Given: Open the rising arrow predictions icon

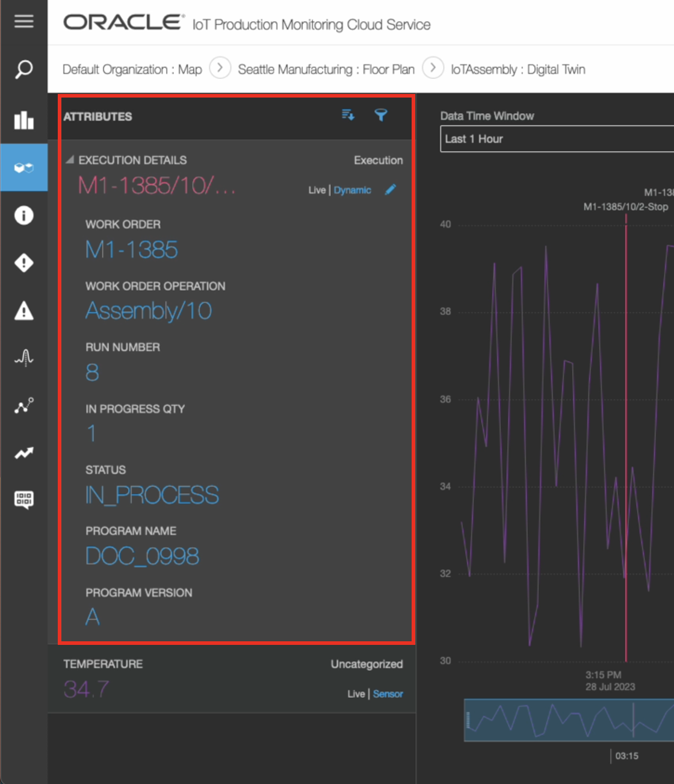Looking at the screenshot, I should coord(23,453).
